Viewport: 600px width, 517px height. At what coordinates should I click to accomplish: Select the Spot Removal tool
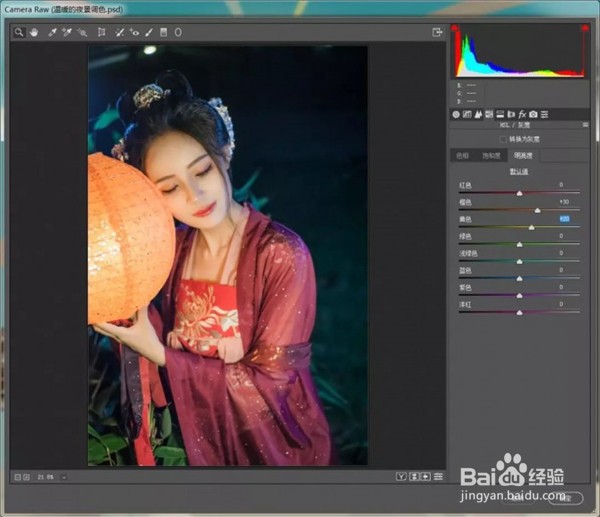(119, 33)
